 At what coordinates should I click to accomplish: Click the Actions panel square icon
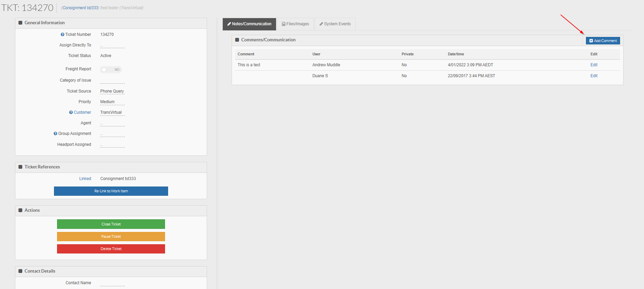[x=20, y=210]
